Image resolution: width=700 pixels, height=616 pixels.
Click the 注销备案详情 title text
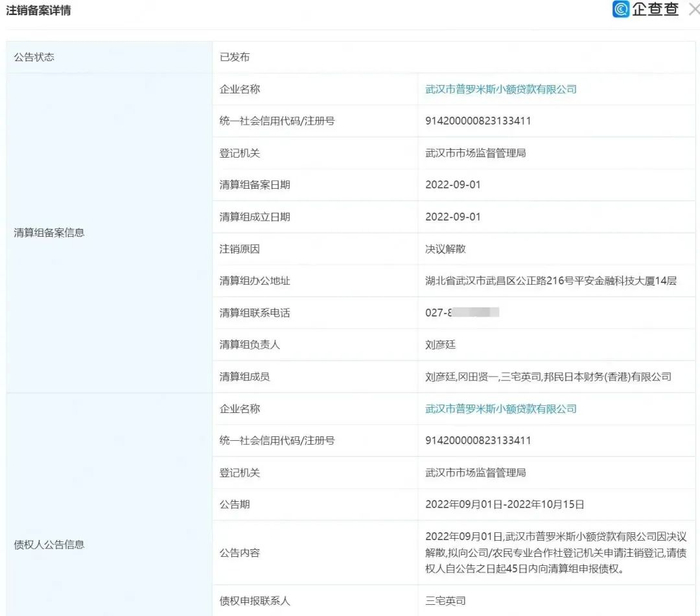38,10
